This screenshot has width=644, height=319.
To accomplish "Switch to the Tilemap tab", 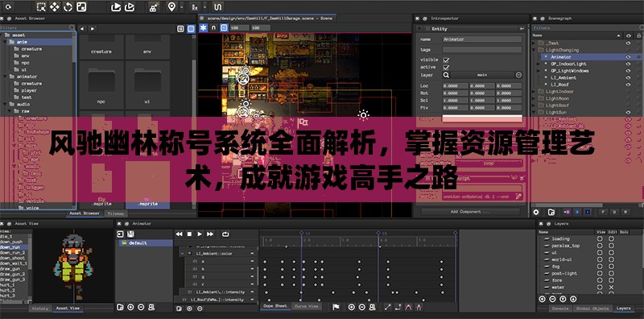I will pyautogui.click(x=115, y=213).
